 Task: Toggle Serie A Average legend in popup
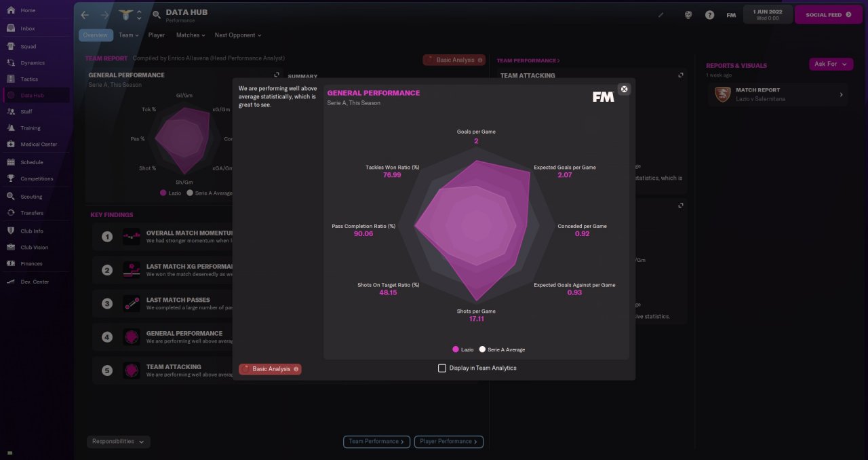click(x=502, y=349)
